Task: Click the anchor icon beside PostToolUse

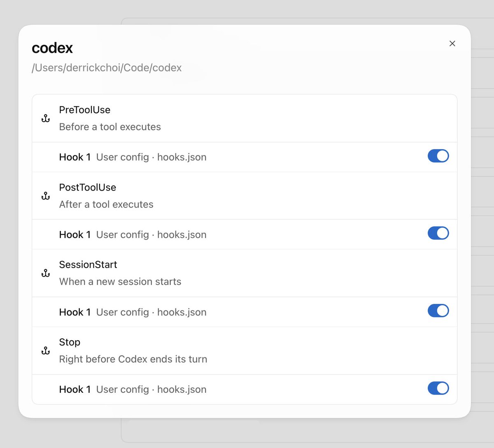Action: coord(46,196)
